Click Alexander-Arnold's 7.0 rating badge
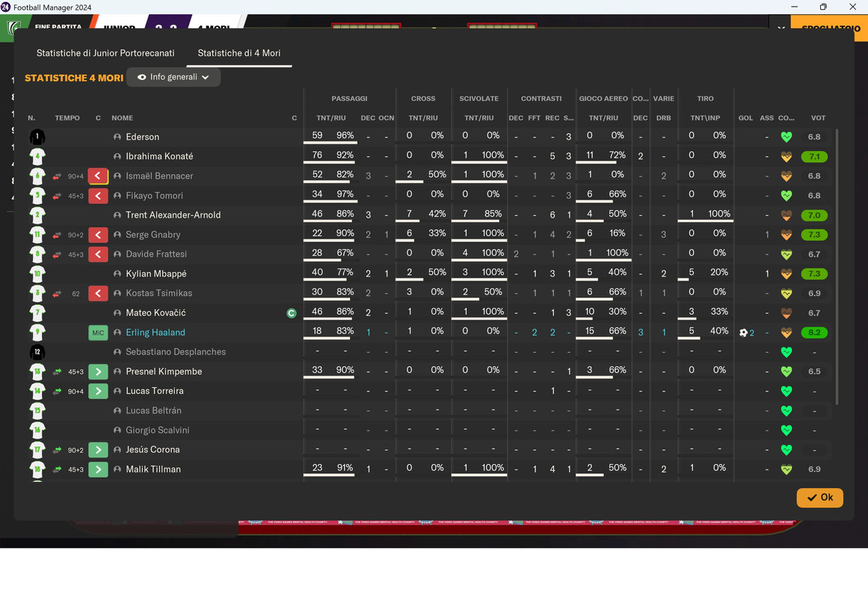The width and height of the screenshot is (868, 598). [x=814, y=215]
